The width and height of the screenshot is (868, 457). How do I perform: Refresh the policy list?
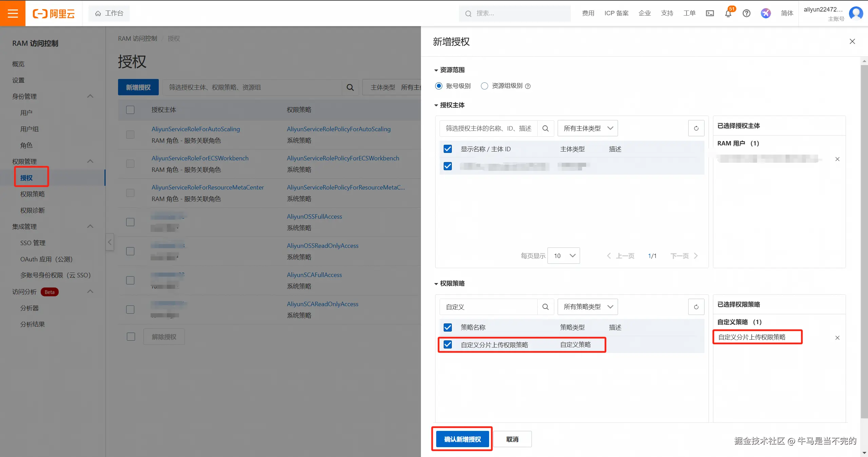696,307
